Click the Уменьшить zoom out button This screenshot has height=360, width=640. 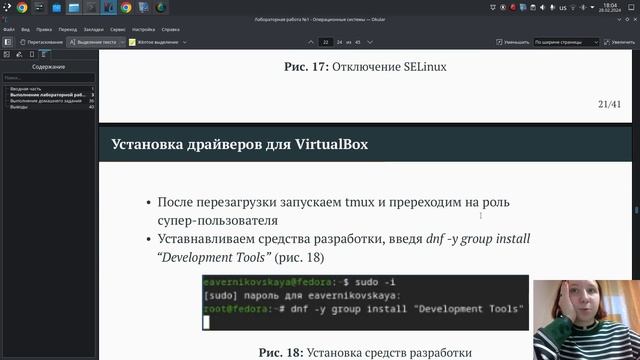[512, 42]
